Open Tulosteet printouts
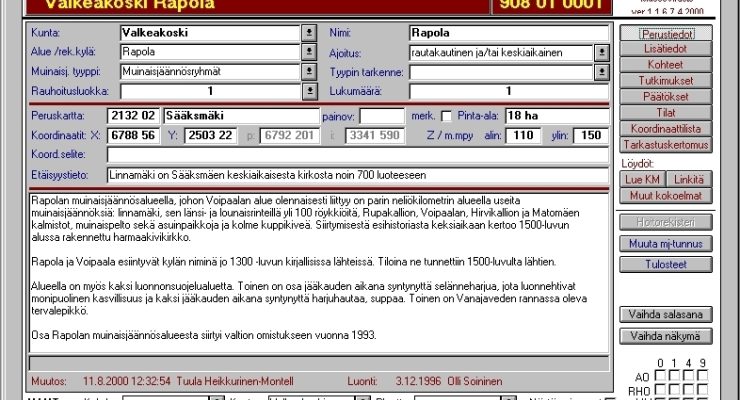Screen dimensions: 740x400 (665, 265)
